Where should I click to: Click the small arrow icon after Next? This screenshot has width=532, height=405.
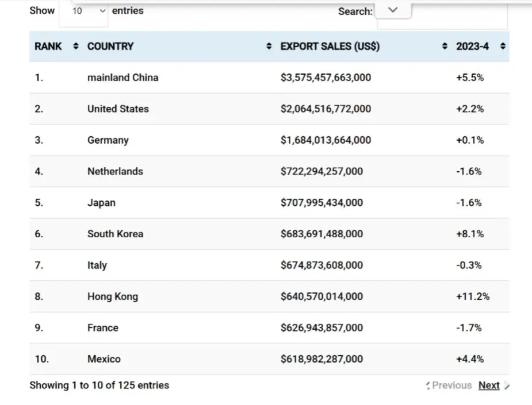pyautogui.click(x=506, y=386)
